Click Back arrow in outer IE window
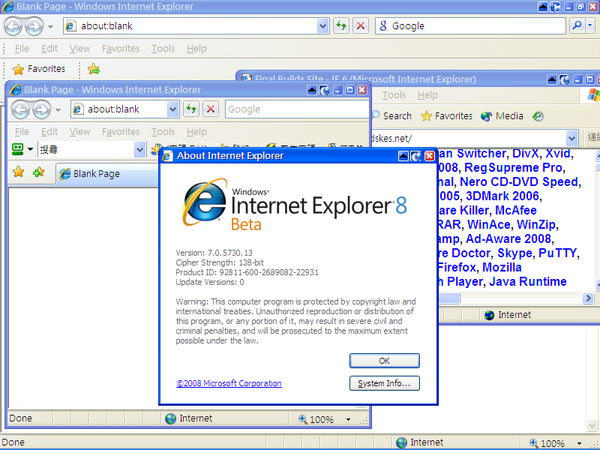The image size is (600, 450). [13, 26]
